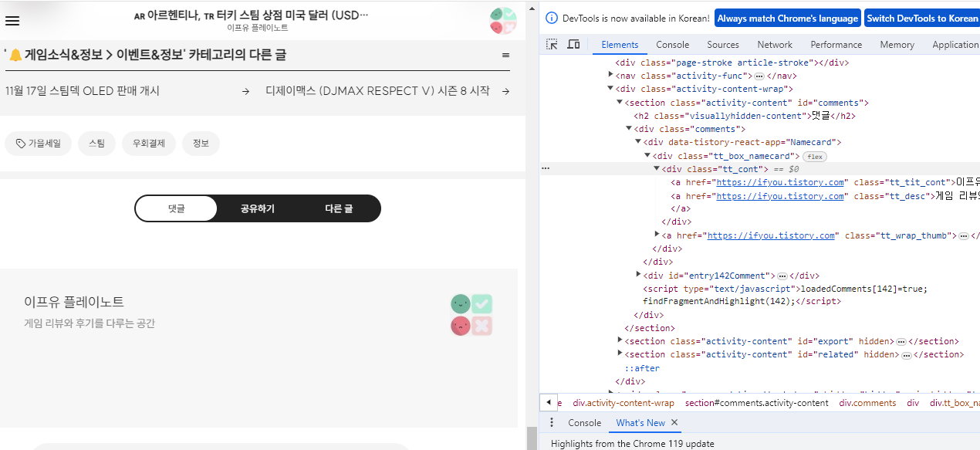
Task: Select the 댓글 tab
Action: pos(177,208)
